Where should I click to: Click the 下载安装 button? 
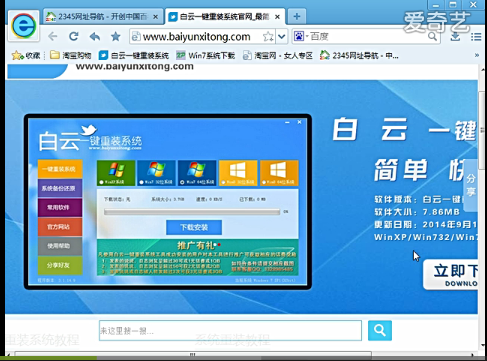click(x=194, y=227)
